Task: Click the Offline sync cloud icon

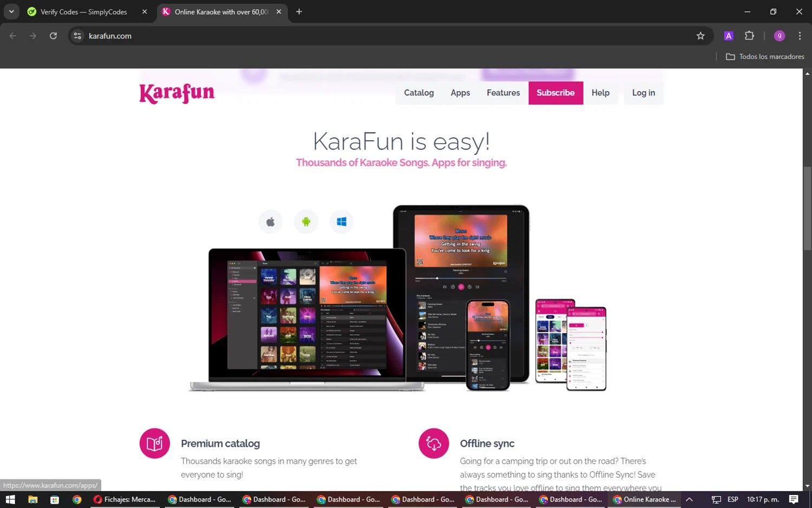Action: point(434,443)
